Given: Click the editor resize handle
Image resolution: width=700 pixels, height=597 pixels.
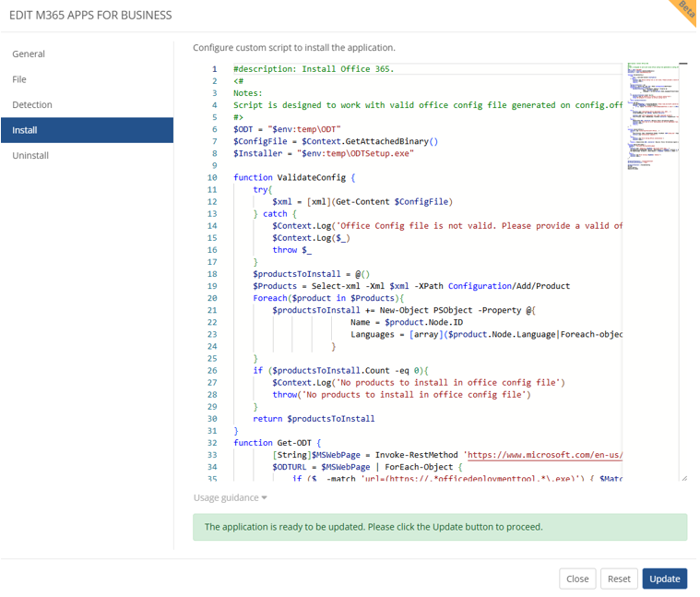Looking at the screenshot, I should 683,478.
